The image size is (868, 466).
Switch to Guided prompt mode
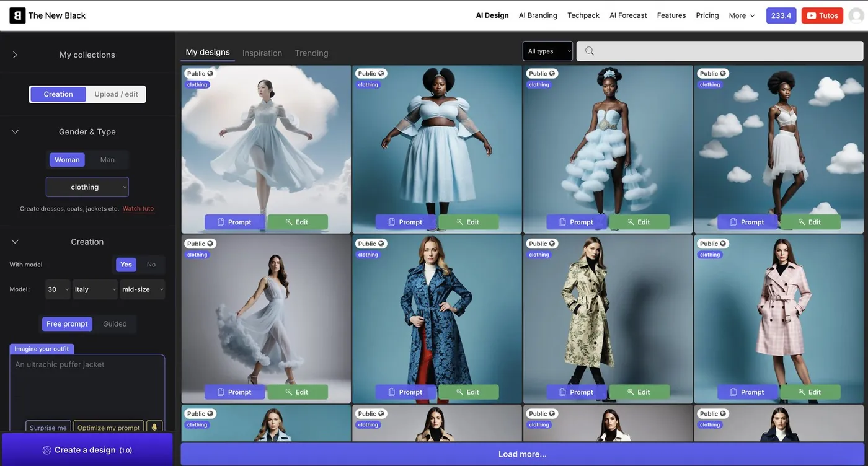click(115, 323)
